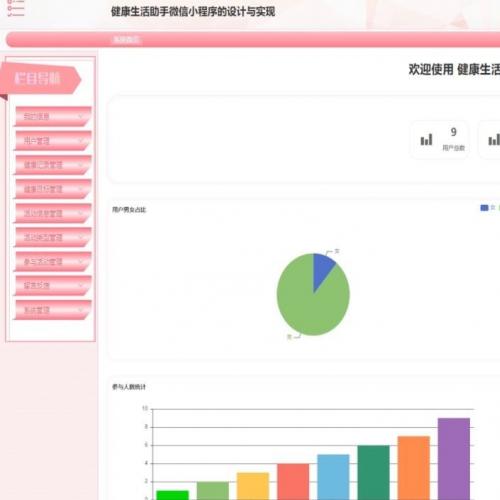Viewport: 500px width, 500px height.
Task: Click the user count value 9
Action: (x=454, y=132)
